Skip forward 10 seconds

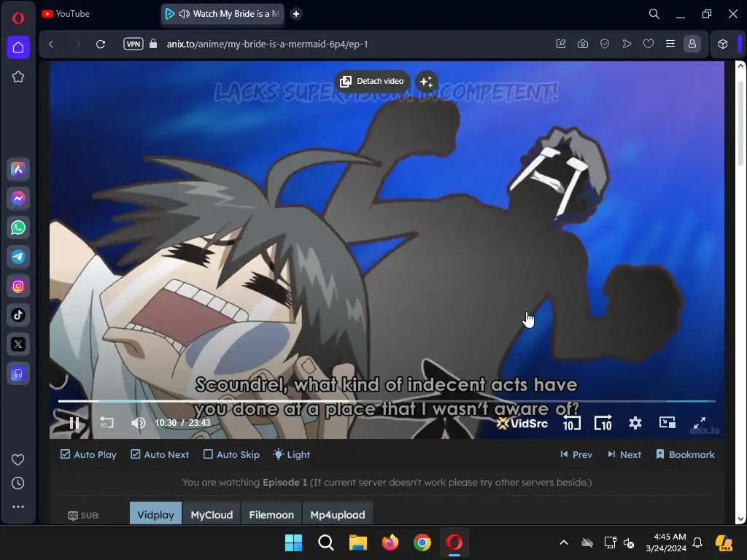click(x=603, y=423)
